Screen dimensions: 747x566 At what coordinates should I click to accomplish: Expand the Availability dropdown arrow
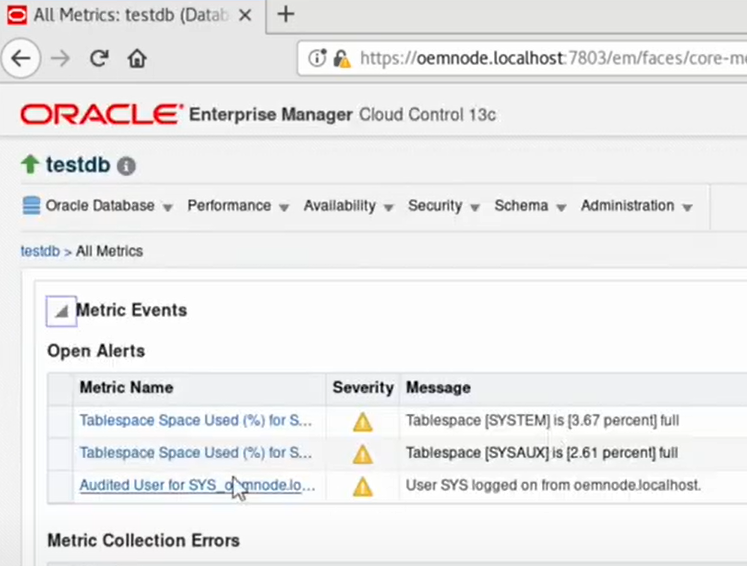point(388,208)
